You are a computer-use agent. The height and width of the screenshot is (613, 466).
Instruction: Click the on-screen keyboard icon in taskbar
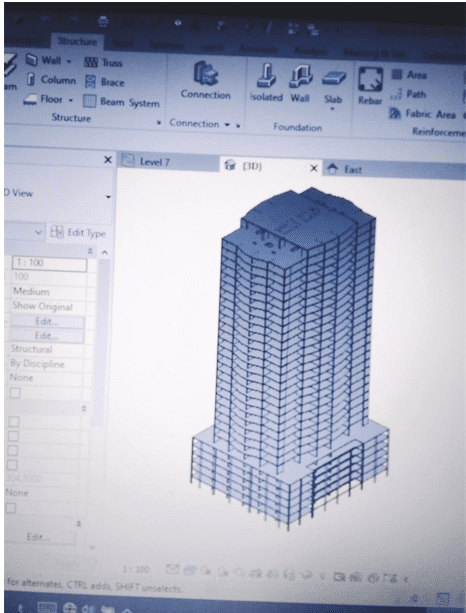click(47, 607)
